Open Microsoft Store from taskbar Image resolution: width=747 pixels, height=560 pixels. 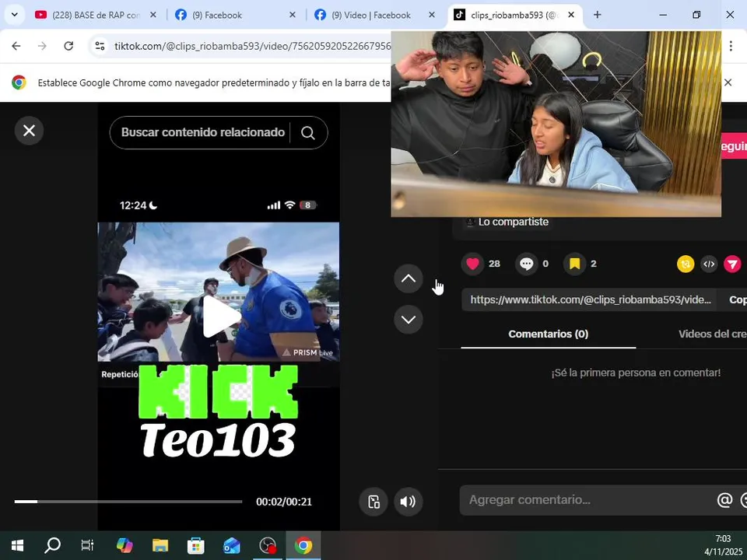coord(196,545)
